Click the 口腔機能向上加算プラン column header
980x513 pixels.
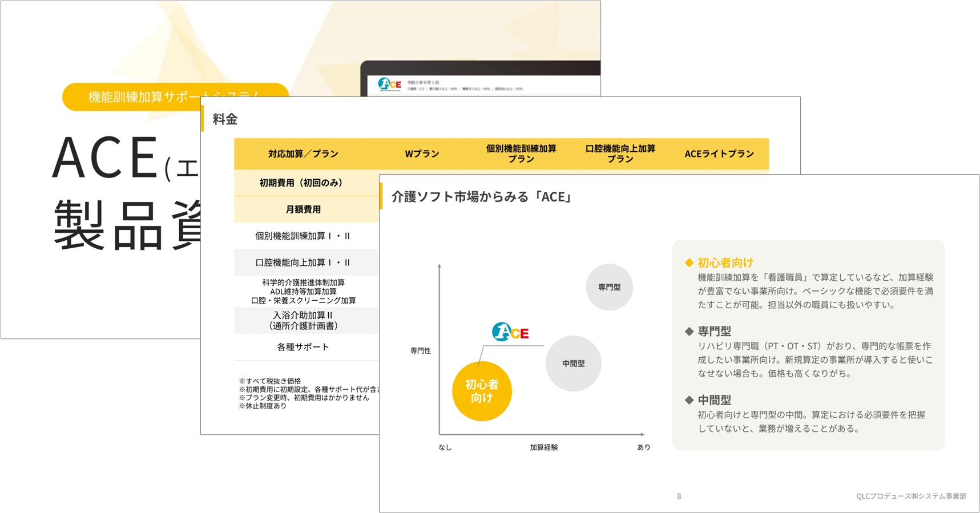tap(620, 154)
